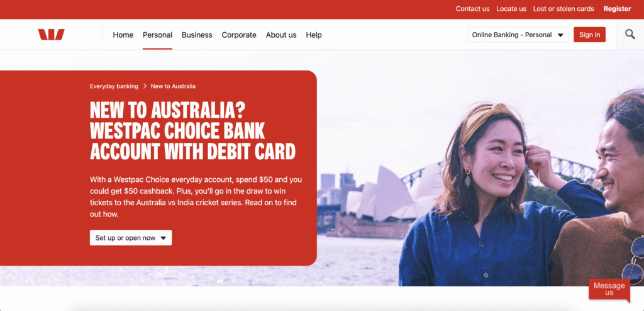Go to the Corporate menu item
This screenshot has width=644, height=311.
click(x=239, y=35)
